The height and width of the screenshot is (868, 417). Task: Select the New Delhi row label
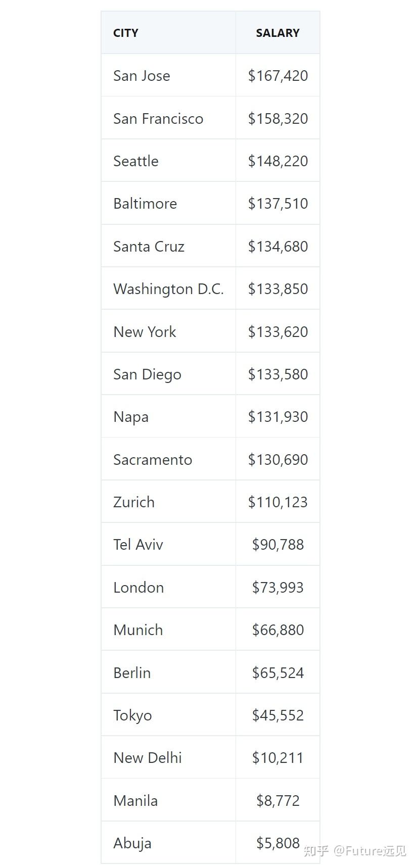(x=148, y=758)
